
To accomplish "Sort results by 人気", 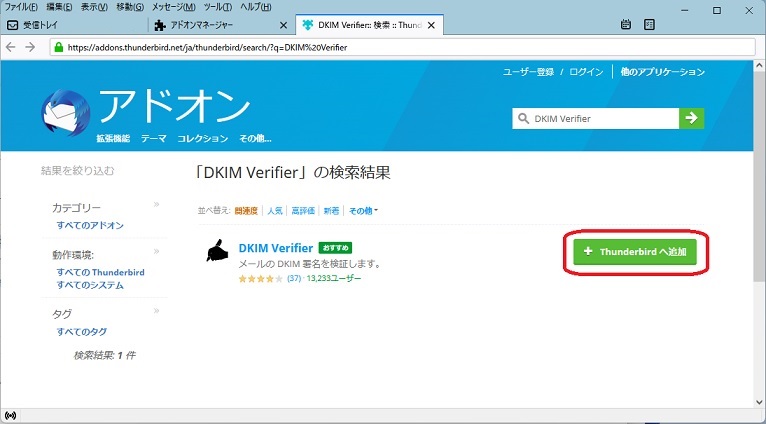I will click(274, 211).
